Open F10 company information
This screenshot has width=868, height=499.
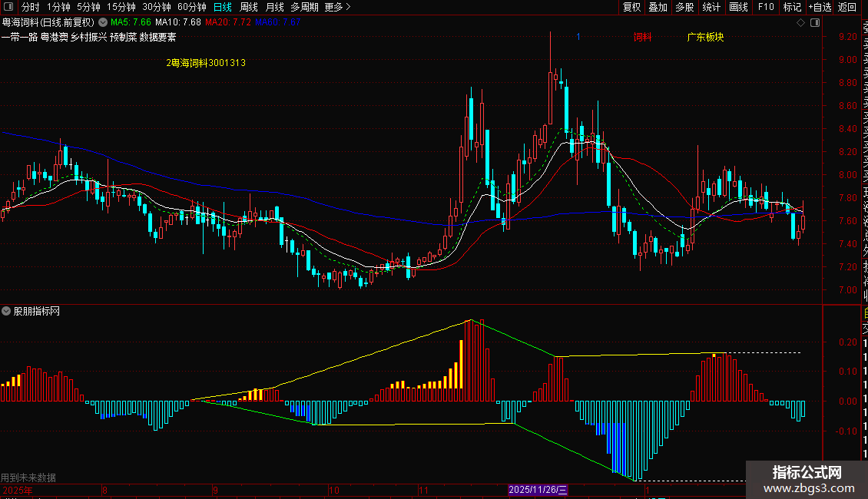pyautogui.click(x=766, y=7)
